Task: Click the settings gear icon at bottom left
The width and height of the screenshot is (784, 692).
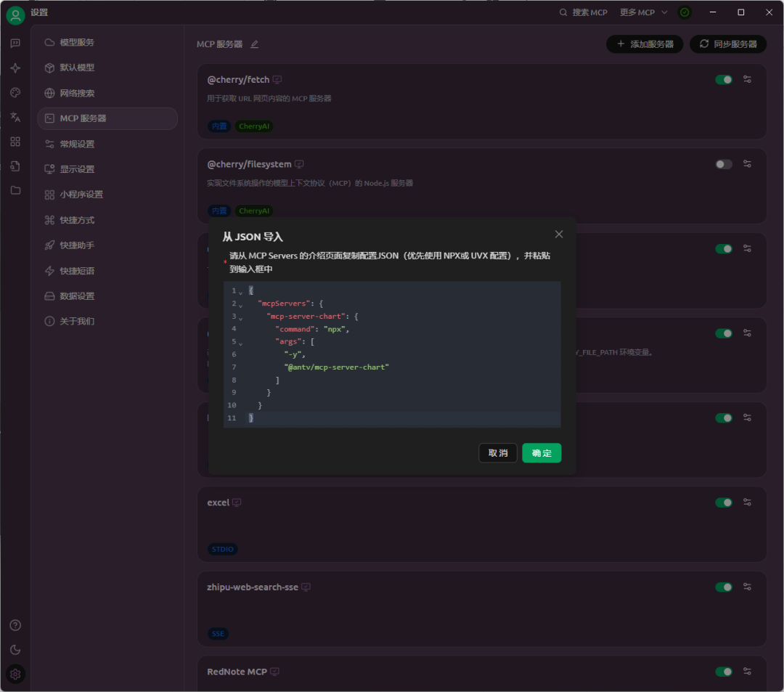Action: coord(15,675)
